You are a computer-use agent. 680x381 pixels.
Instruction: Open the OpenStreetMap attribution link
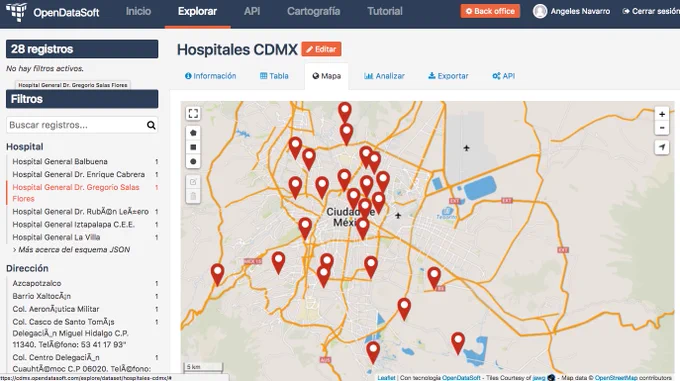pos(616,378)
